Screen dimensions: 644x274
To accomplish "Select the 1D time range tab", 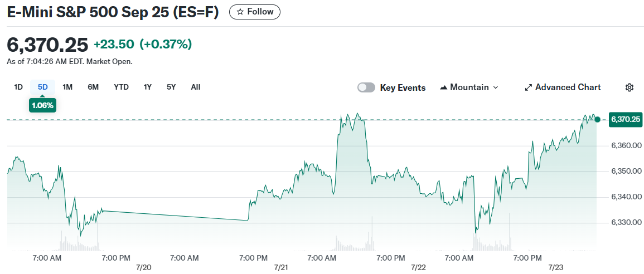I will pos(18,87).
